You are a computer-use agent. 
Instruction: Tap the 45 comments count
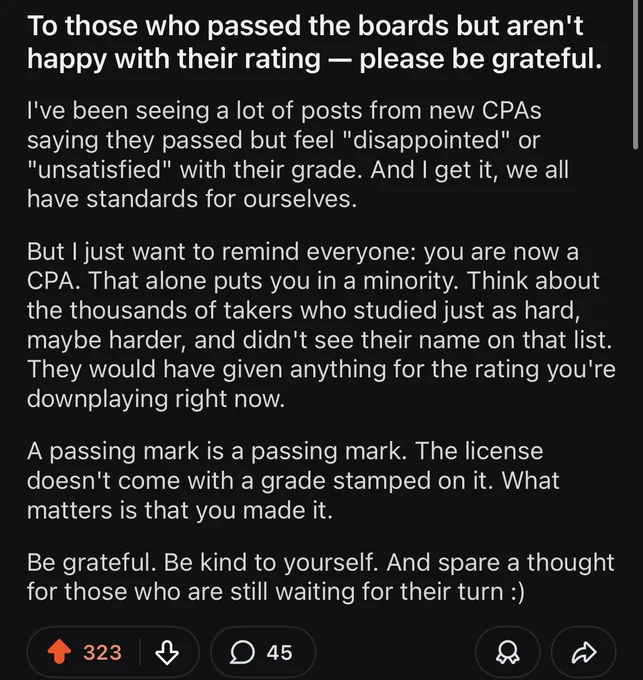click(x=279, y=652)
